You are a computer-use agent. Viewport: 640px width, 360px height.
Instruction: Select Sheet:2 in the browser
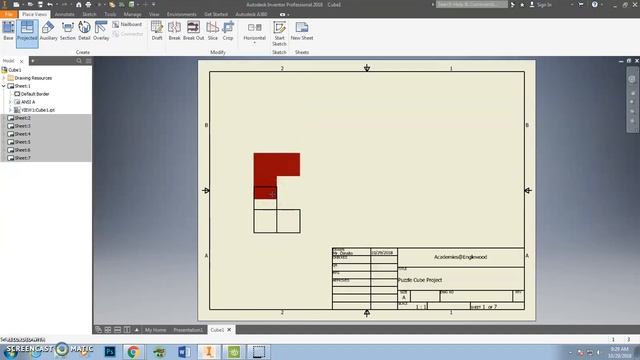[x=22, y=118]
